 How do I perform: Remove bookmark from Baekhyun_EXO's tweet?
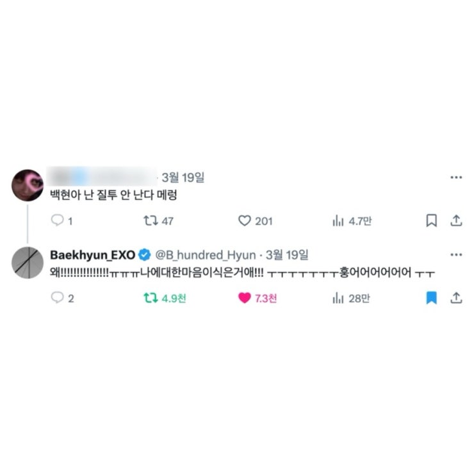click(x=431, y=298)
